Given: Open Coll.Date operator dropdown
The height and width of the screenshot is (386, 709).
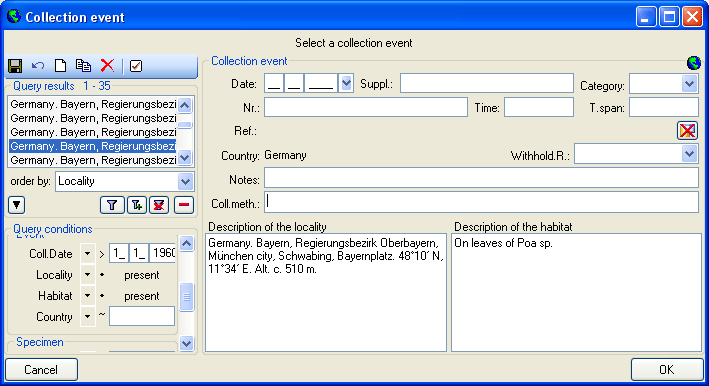Looking at the screenshot, I should click(87, 254).
